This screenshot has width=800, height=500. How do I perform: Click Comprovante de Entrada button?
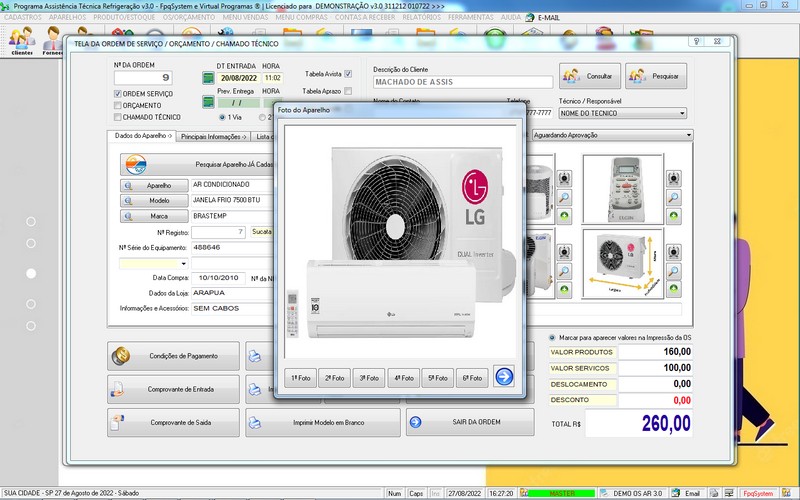[x=173, y=389]
